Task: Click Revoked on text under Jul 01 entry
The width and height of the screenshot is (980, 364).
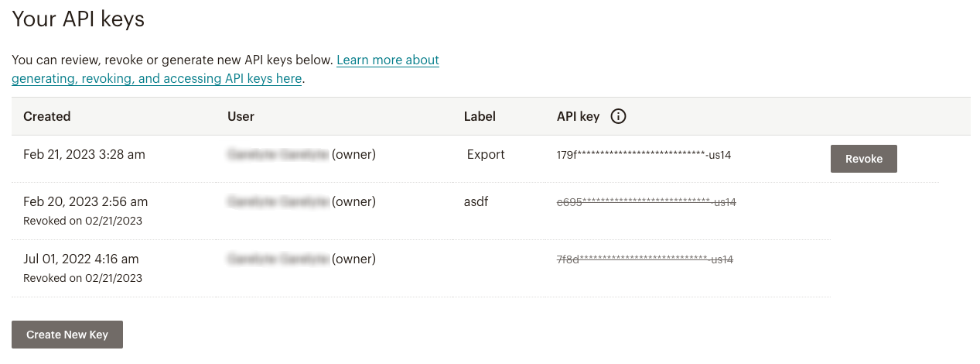Action: tap(83, 278)
